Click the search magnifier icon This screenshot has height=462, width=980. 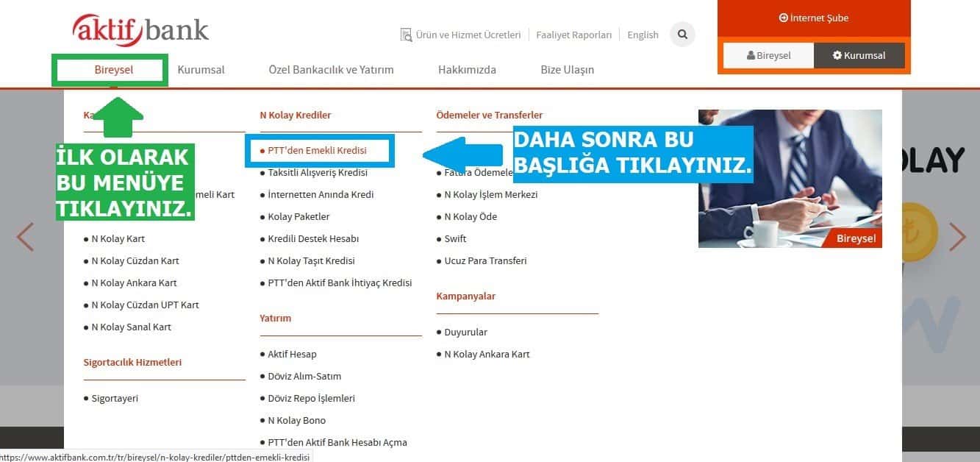(682, 35)
